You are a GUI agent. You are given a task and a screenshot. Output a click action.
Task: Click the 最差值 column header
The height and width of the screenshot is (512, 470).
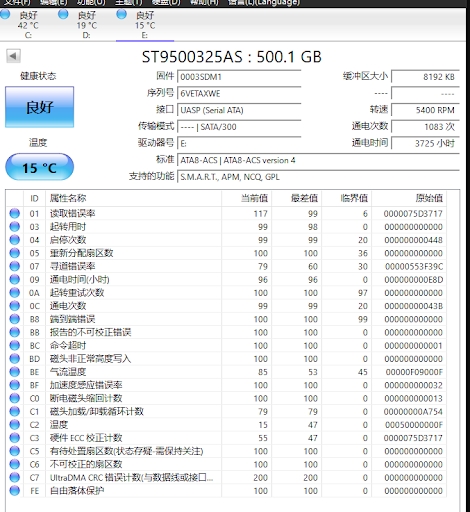pos(297,199)
